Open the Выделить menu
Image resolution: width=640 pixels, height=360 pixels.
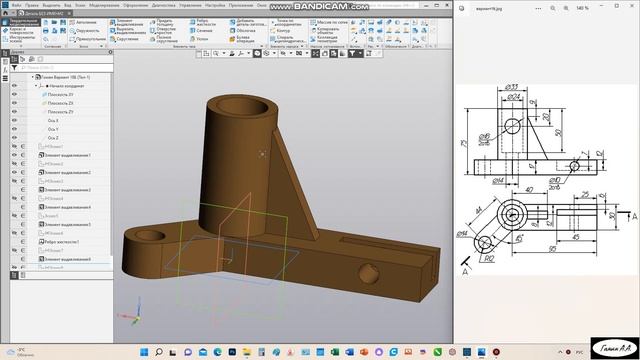click(x=51, y=5)
